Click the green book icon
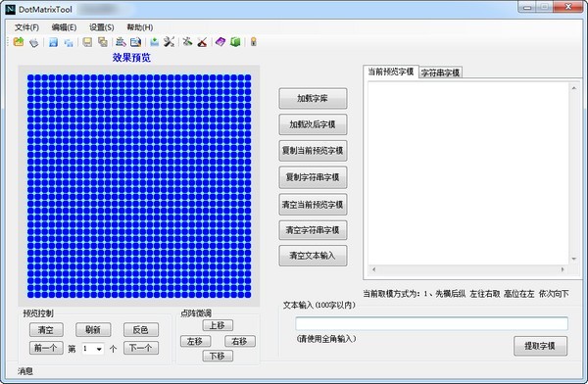 click(x=235, y=42)
